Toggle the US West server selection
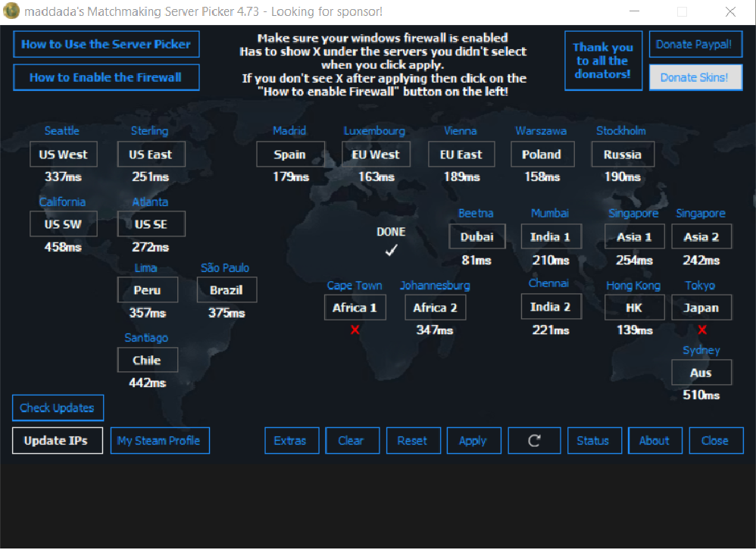This screenshot has width=756, height=550. pos(64,155)
